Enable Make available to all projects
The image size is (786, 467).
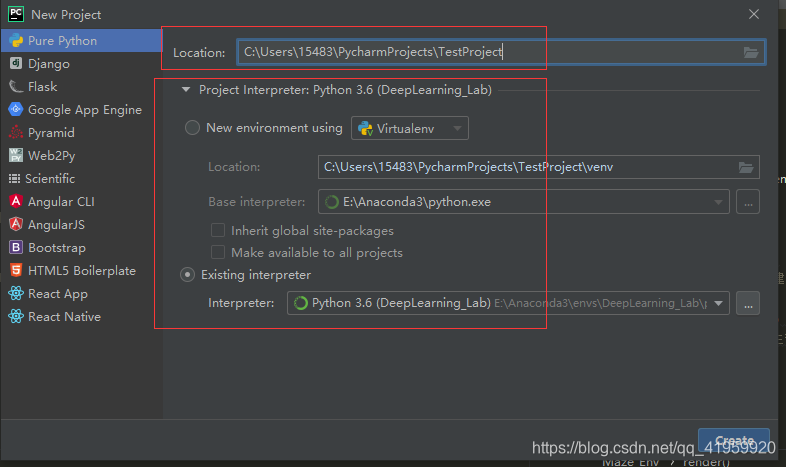218,252
